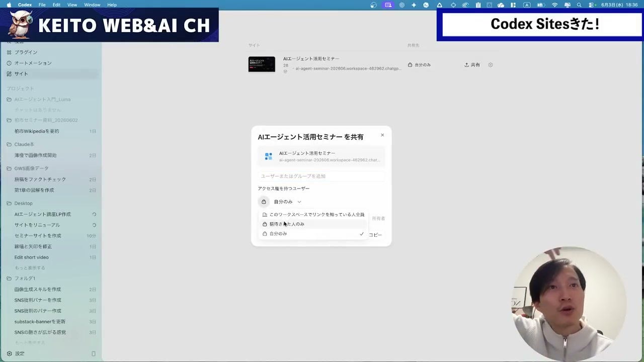This screenshot has width=644, height=362.
Task: Choose このワークスペースでリンクを知っている人全員 option
Action: tap(313, 215)
